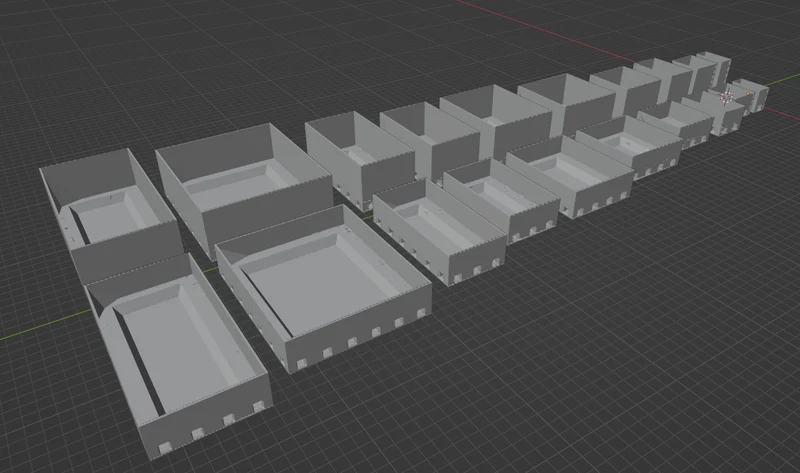The width and height of the screenshot is (800, 473).
Task: Select the long narrow tray with four foot notches
Action: tap(177, 356)
